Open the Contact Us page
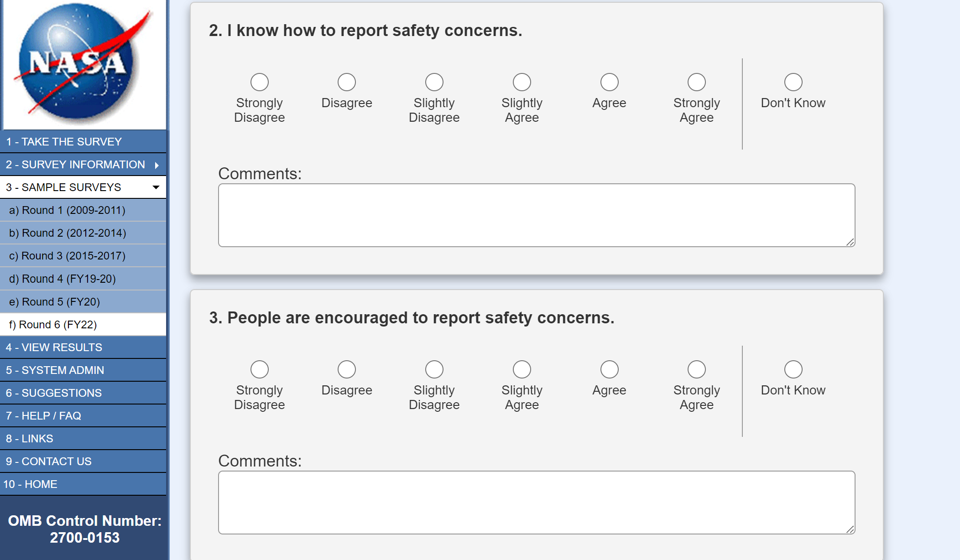Image resolution: width=960 pixels, height=560 pixels. (49, 461)
